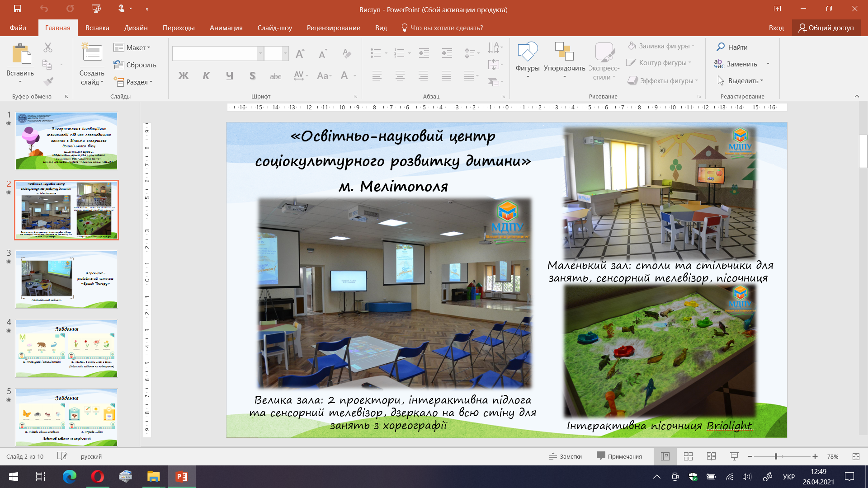
Task: Click the Save icon in quick access toolbar
Action: pyautogui.click(x=18, y=9)
